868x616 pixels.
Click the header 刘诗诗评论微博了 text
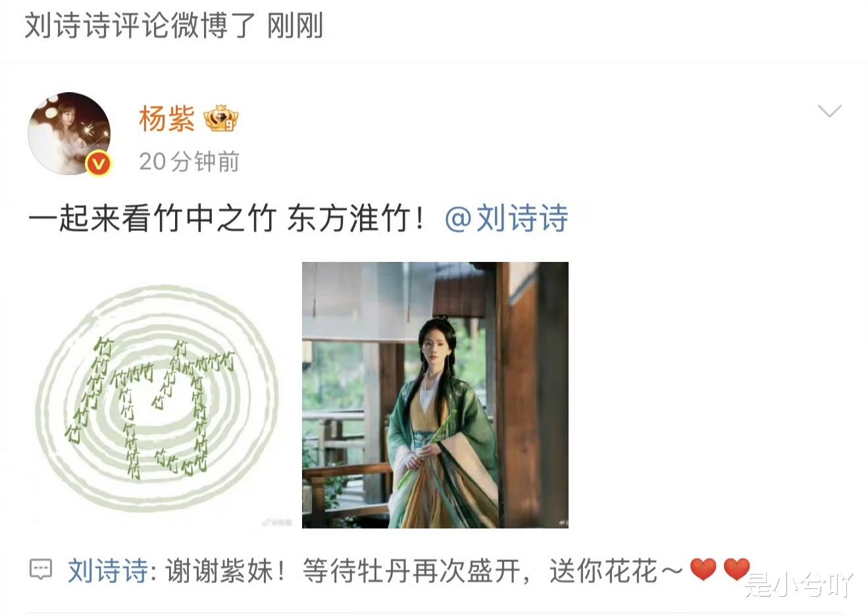tap(140, 26)
